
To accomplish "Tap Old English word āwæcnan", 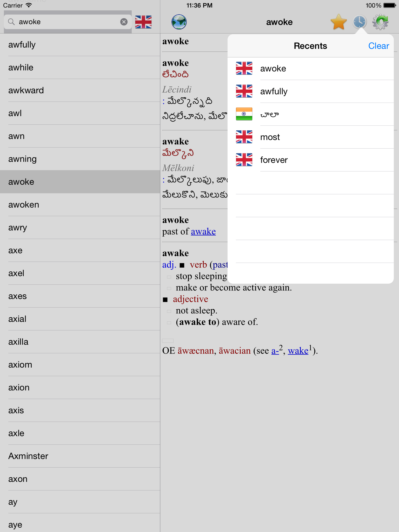I will click(196, 351).
